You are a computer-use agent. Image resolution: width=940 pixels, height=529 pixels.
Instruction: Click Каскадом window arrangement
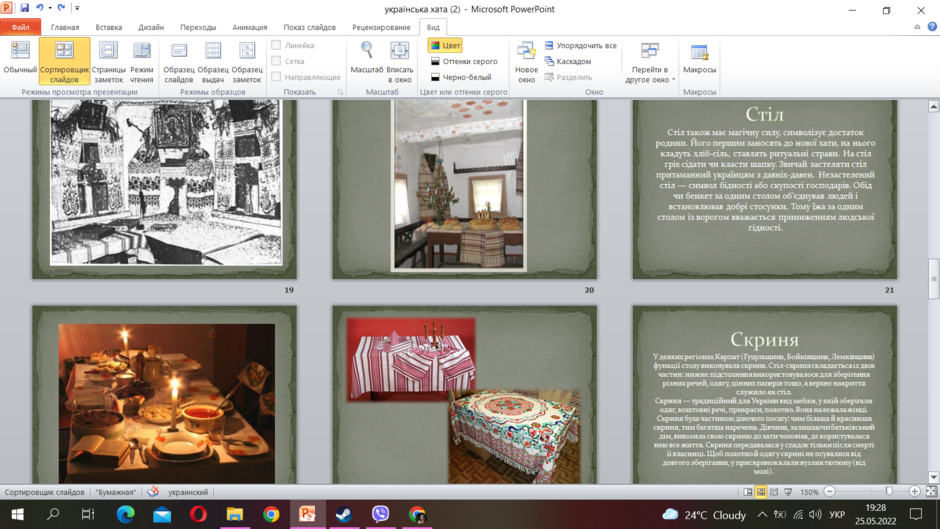pos(568,61)
